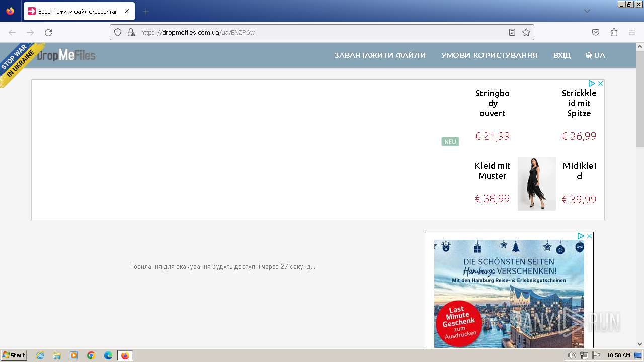Click the black dress product thumbnail

pyautogui.click(x=537, y=184)
